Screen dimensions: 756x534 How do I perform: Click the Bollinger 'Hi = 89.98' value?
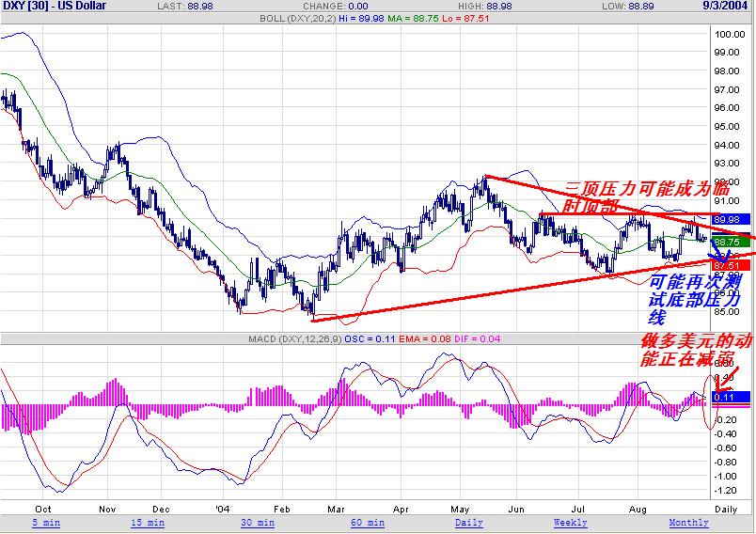coord(361,19)
